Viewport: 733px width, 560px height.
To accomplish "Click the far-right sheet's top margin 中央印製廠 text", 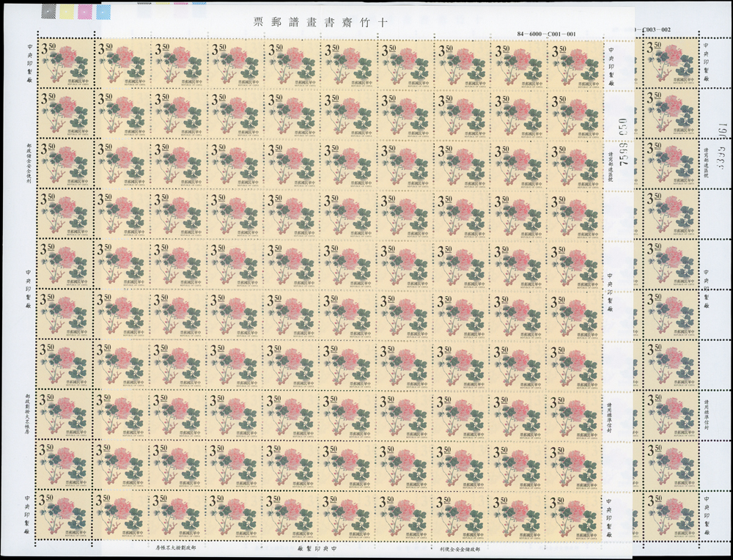I will pyautogui.click(x=707, y=66).
